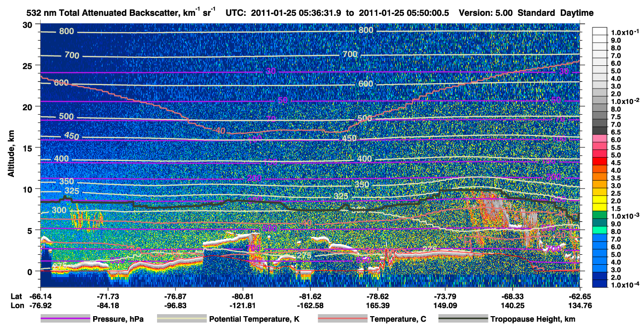The width and height of the screenshot is (644, 330).
Task: Click the 'Temperature, C' legend text
Action: [398, 320]
